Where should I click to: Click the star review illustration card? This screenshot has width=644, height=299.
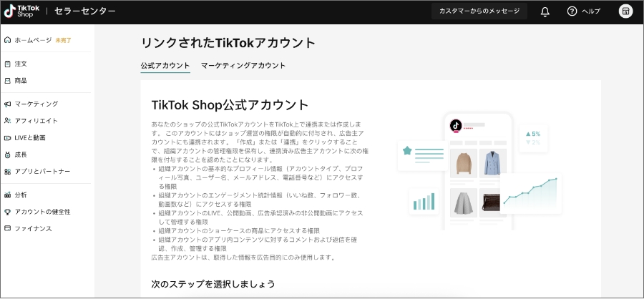click(x=423, y=155)
